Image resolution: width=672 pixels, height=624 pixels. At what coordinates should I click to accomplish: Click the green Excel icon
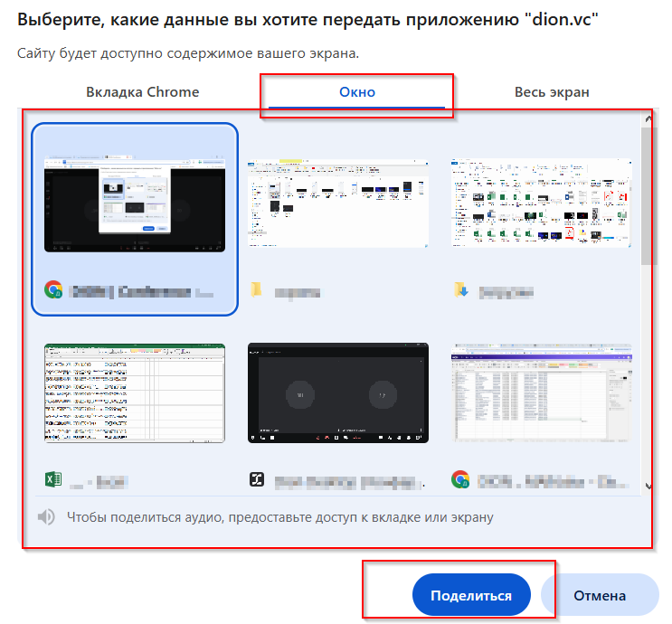point(53,480)
